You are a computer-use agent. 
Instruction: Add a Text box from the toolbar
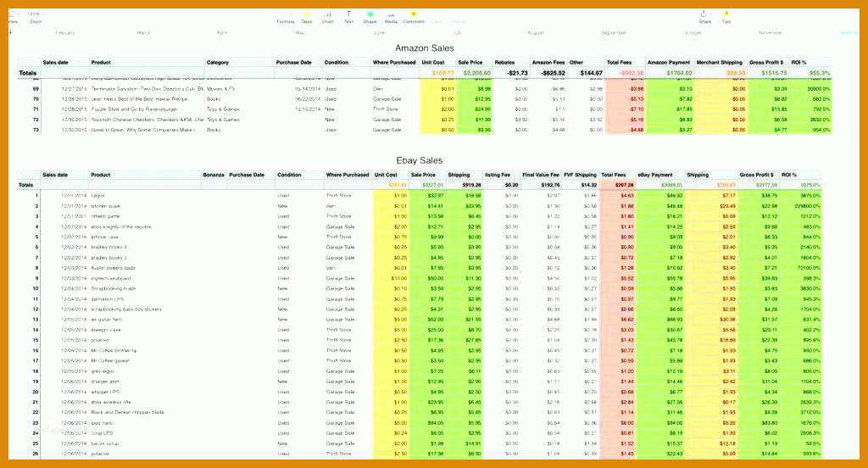[348, 17]
